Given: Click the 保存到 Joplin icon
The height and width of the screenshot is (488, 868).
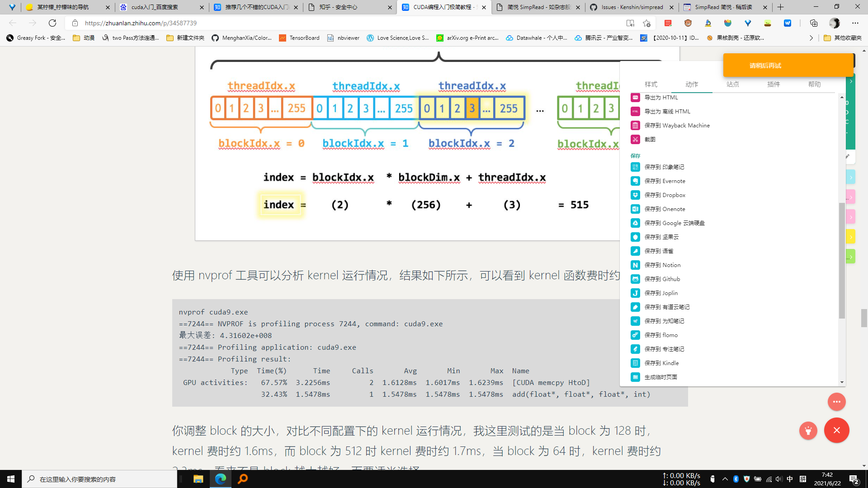Looking at the screenshot, I should pyautogui.click(x=635, y=293).
